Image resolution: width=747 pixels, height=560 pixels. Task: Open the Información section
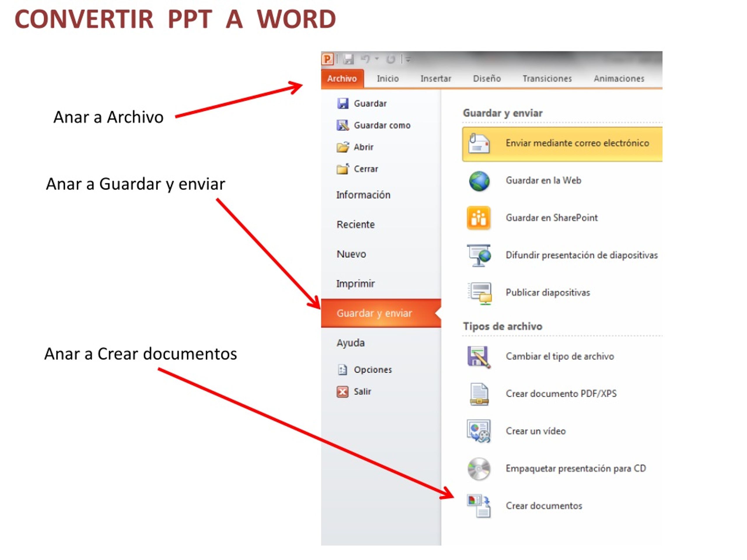[x=363, y=195]
